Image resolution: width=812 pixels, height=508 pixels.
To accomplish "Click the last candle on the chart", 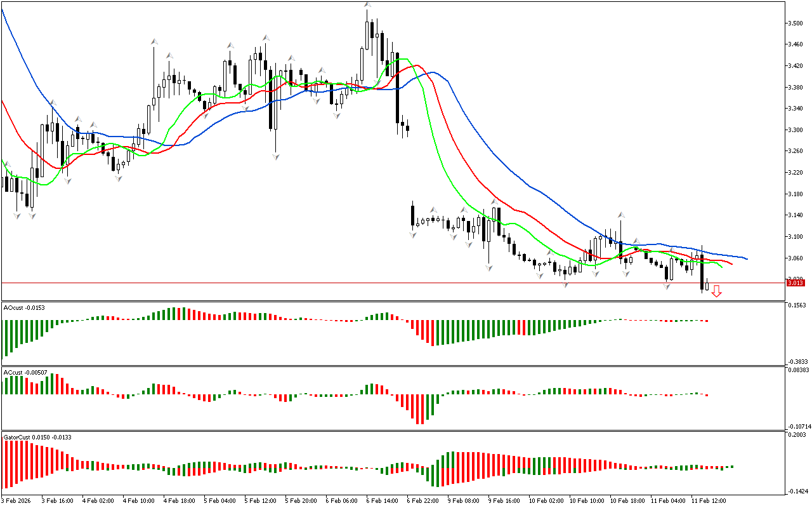I will coord(707,286).
